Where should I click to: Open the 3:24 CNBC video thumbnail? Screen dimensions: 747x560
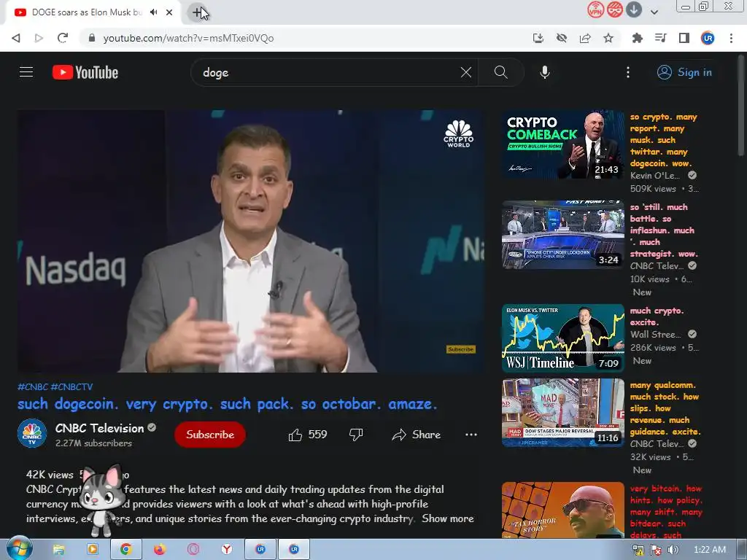(x=562, y=235)
